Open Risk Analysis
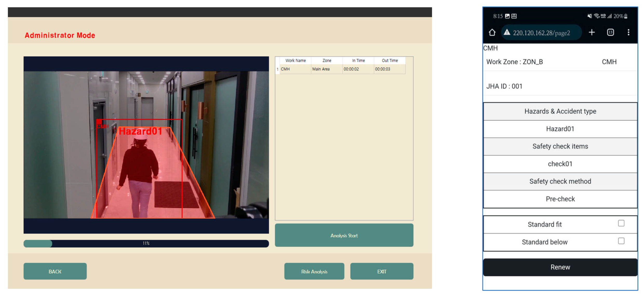 (x=314, y=271)
